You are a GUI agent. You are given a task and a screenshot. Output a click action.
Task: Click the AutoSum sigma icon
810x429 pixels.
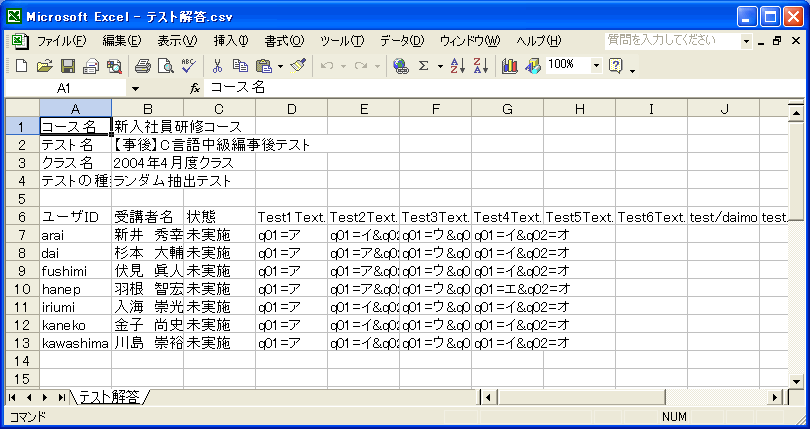coord(424,66)
